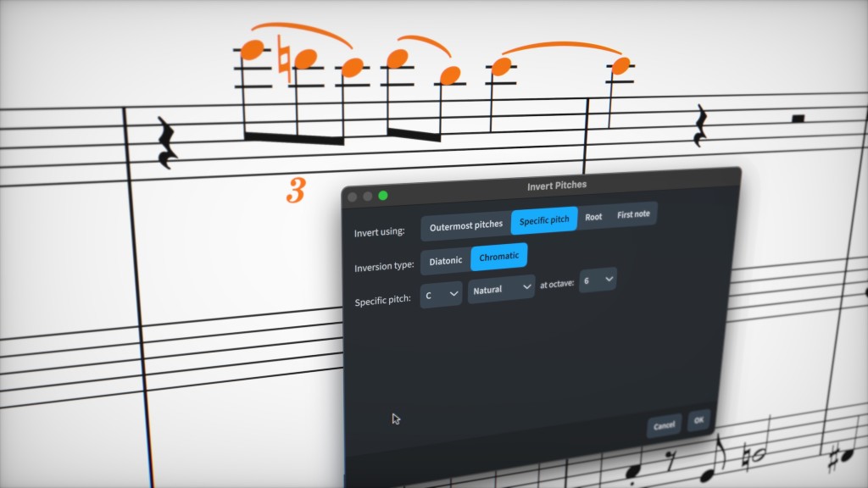This screenshot has width=868, height=488.
Task: Switch invert mode to Root
Action: [x=593, y=217]
